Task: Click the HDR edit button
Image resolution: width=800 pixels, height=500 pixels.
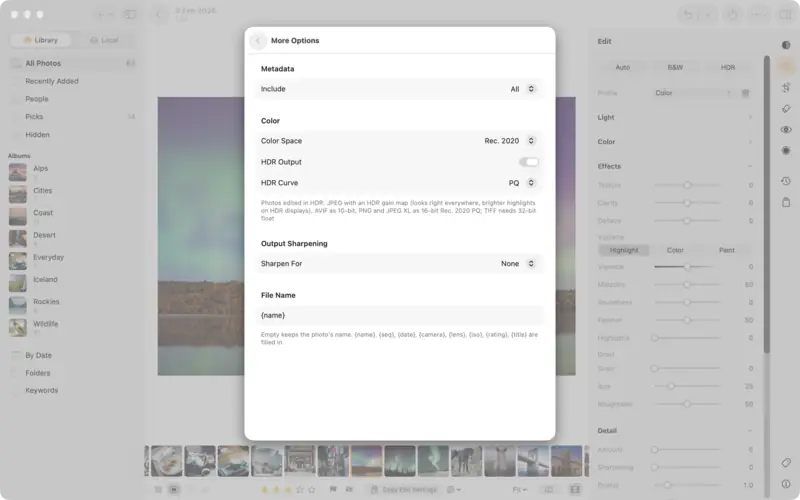Action: (x=728, y=67)
